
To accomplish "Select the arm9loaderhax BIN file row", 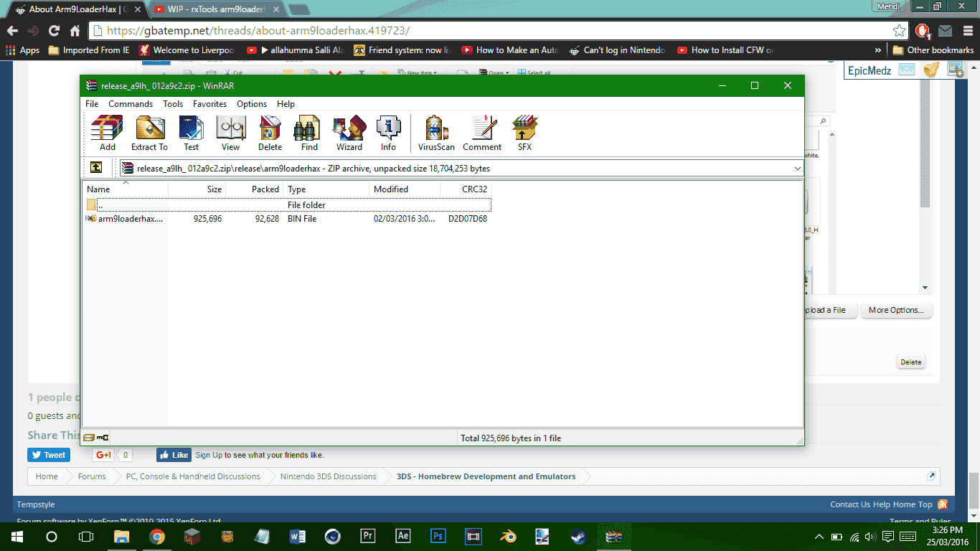I will (288, 219).
